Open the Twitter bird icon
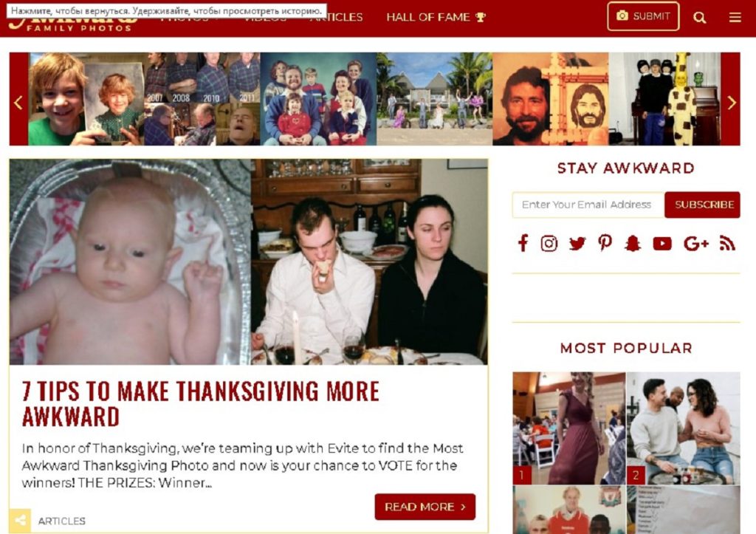The image size is (756, 534). (577, 244)
